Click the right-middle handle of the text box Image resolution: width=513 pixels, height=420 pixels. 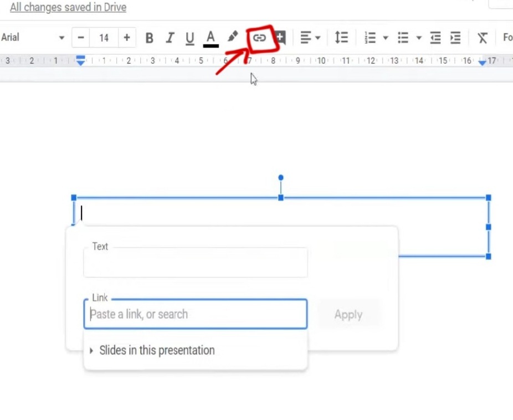coord(489,227)
